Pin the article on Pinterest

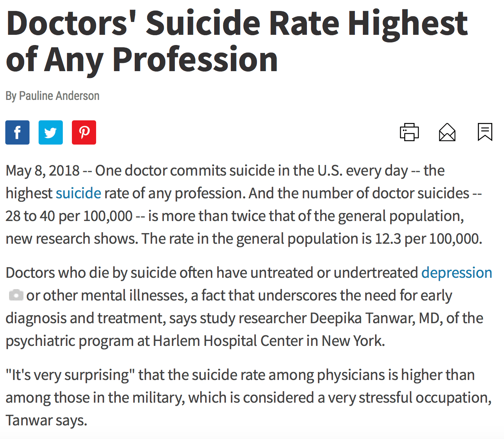click(84, 132)
